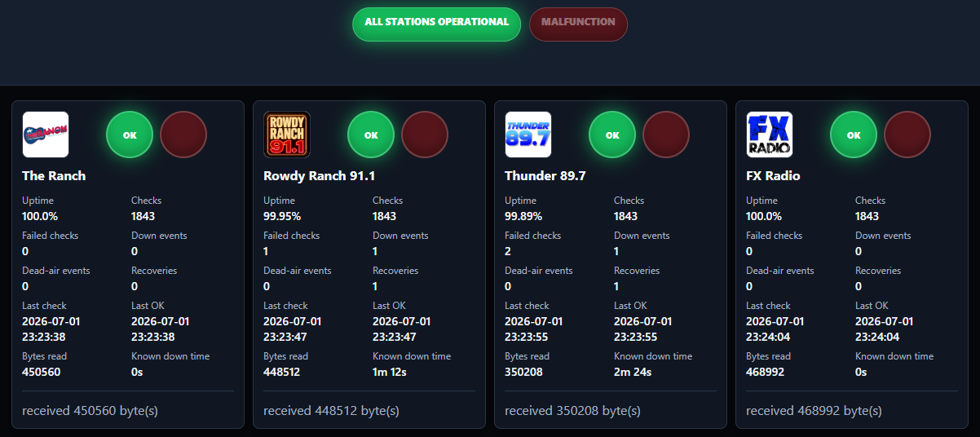The image size is (980, 437).
Task: Select the FX Radio station title
Action: (x=773, y=176)
